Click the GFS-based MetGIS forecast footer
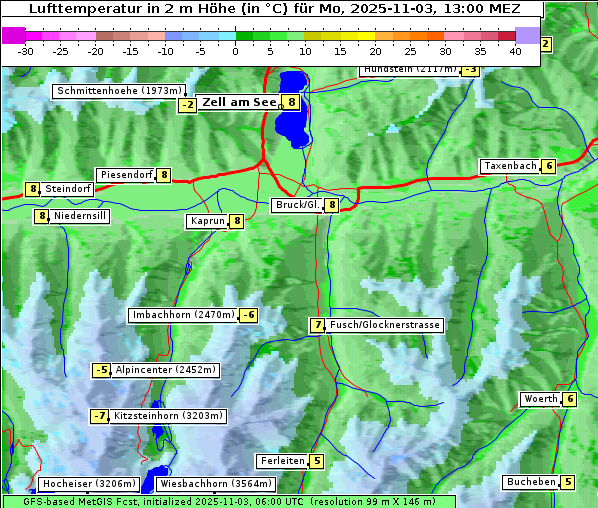The width and height of the screenshot is (598, 508). 229,502
